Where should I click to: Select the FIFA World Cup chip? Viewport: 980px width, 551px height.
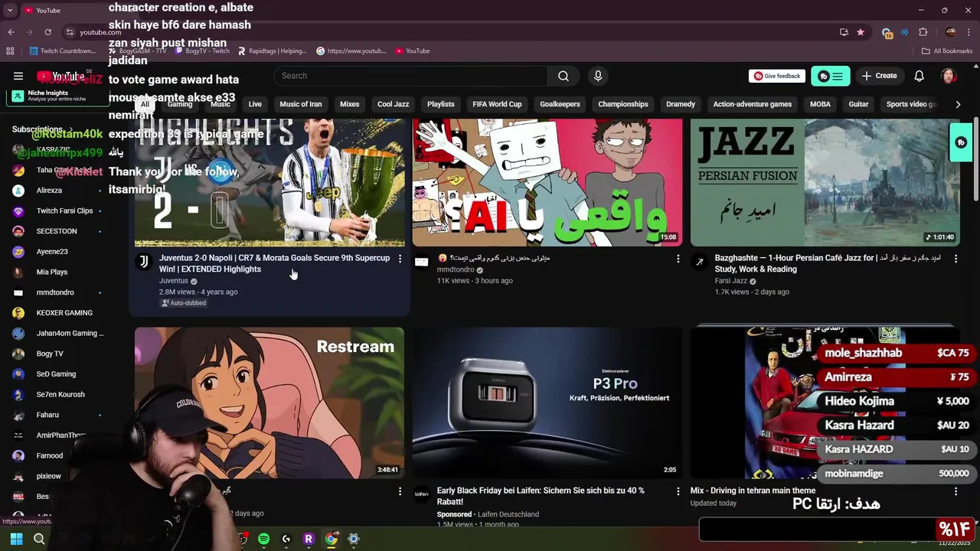pyautogui.click(x=497, y=104)
